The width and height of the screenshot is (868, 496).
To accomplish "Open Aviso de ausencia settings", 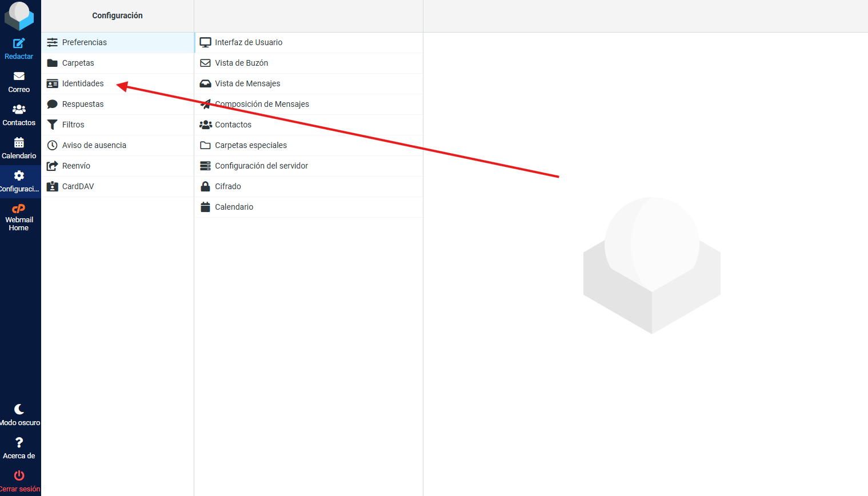I will click(94, 145).
